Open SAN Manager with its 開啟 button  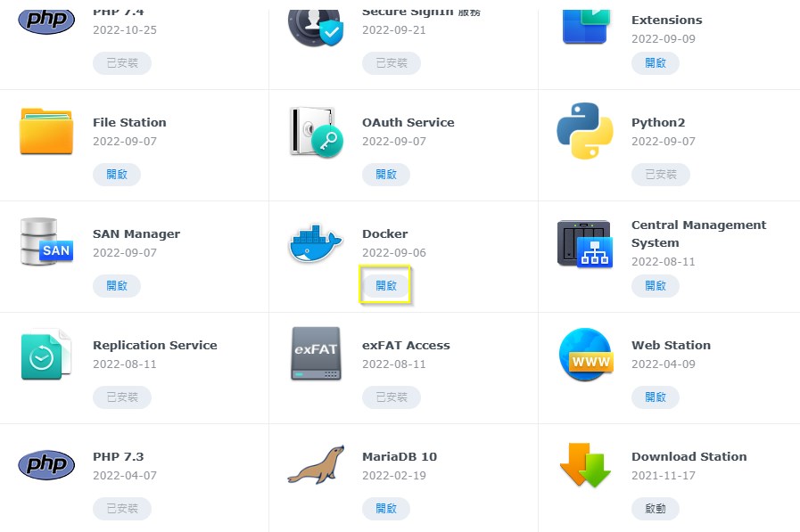coord(116,285)
